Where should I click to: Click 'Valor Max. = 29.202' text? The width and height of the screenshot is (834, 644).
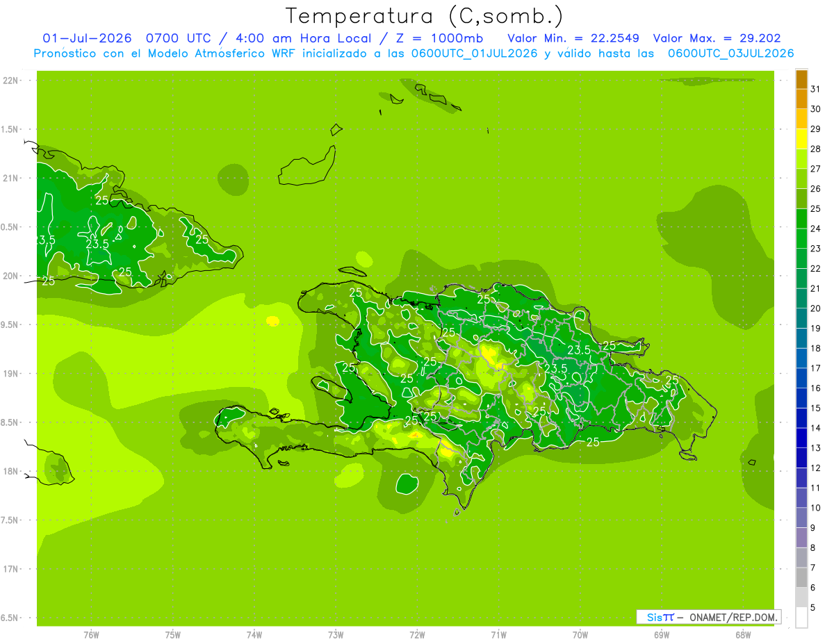click(x=717, y=38)
